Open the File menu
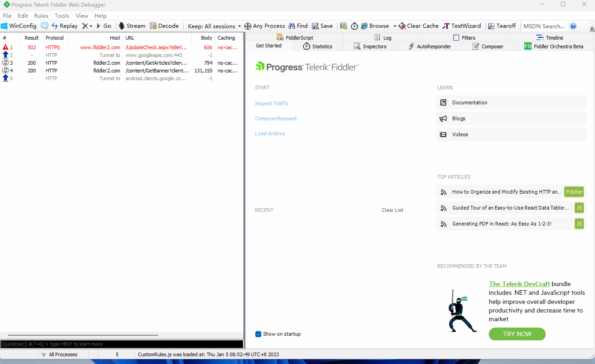Viewport: 595px width, 364px height. pos(7,16)
